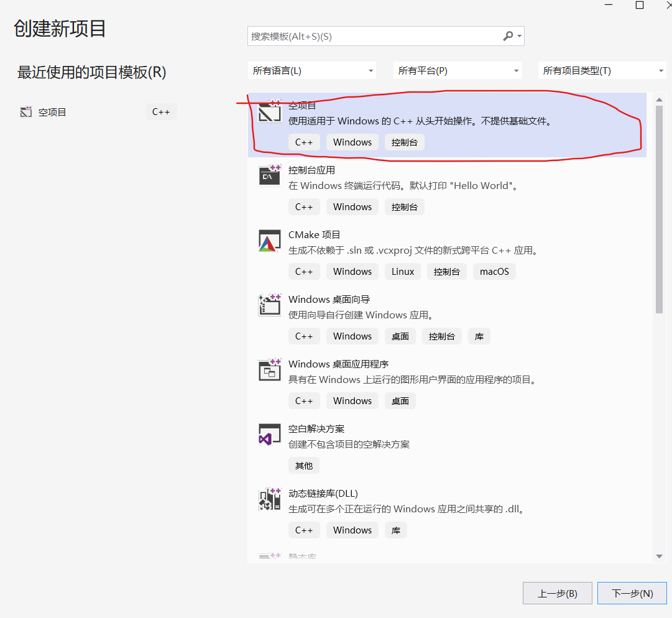Image resolution: width=672 pixels, height=618 pixels.
Task: Select the 动态链接库(DLL) template icon
Action: click(270, 499)
